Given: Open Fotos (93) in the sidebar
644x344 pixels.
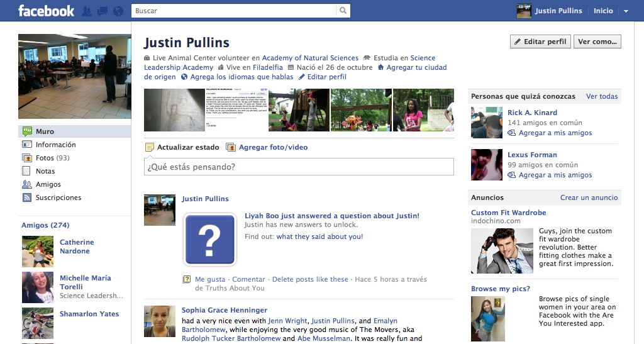Looking at the screenshot, I should coord(52,158).
